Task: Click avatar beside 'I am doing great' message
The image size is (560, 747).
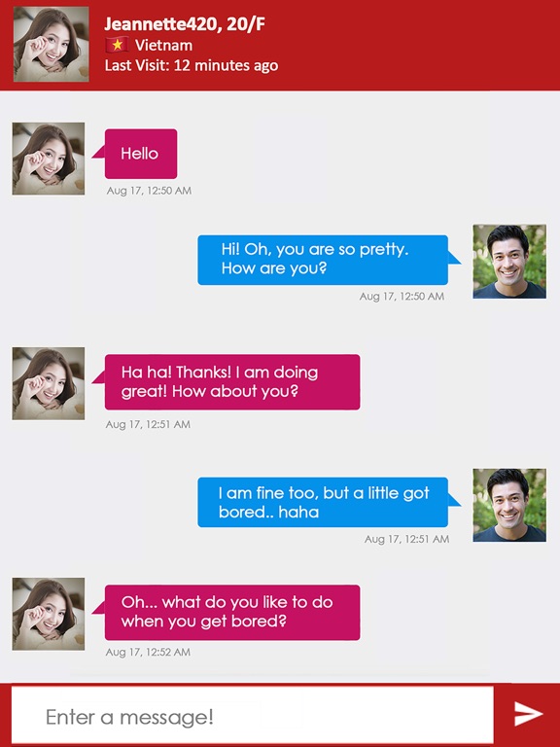Action: (x=48, y=383)
